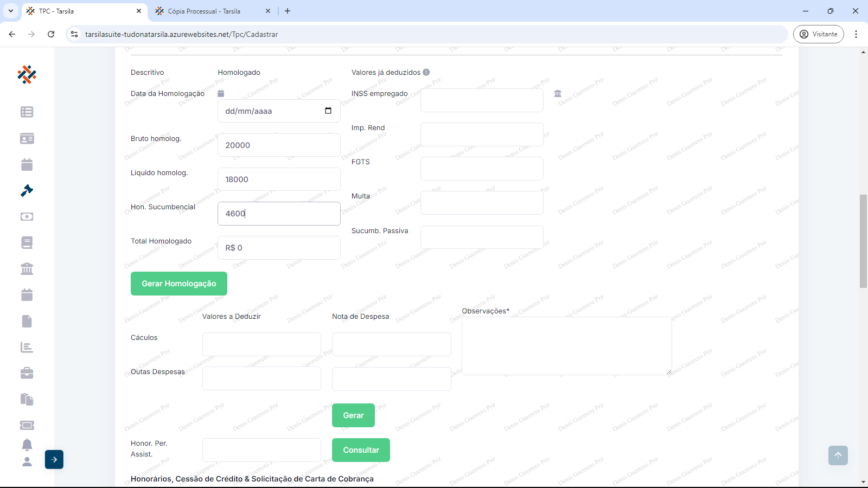Select the TPC - Tarsila tab
Image resolution: width=868 pixels, height=488 pixels.
[x=76, y=11]
